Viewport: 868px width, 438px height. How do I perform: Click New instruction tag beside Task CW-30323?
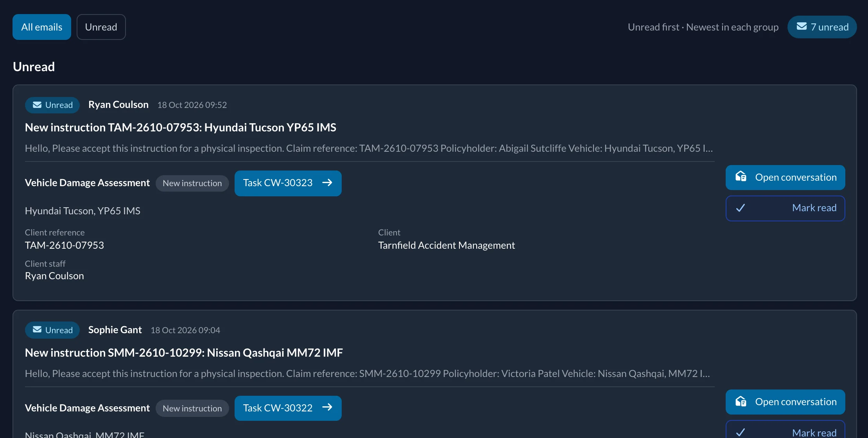pos(192,183)
